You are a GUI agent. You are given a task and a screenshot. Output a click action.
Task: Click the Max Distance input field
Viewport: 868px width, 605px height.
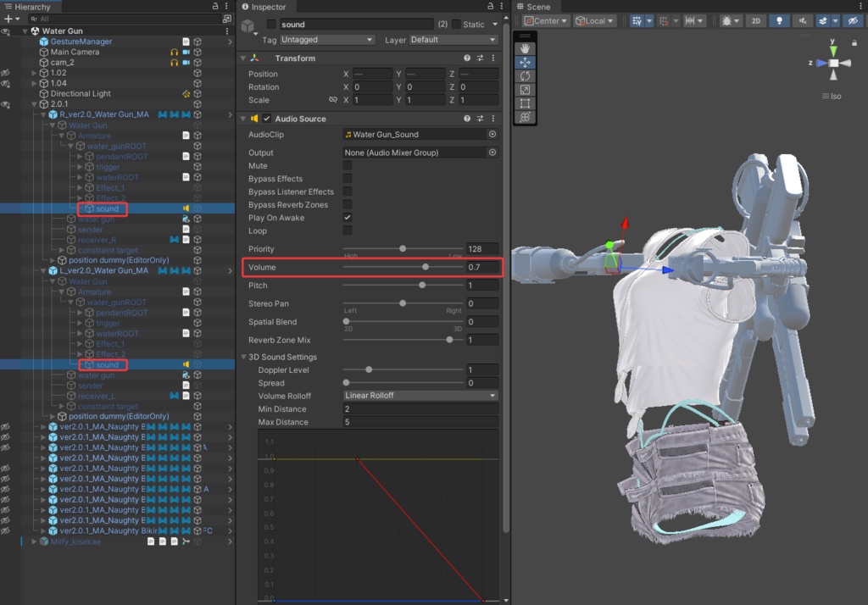[x=420, y=422]
